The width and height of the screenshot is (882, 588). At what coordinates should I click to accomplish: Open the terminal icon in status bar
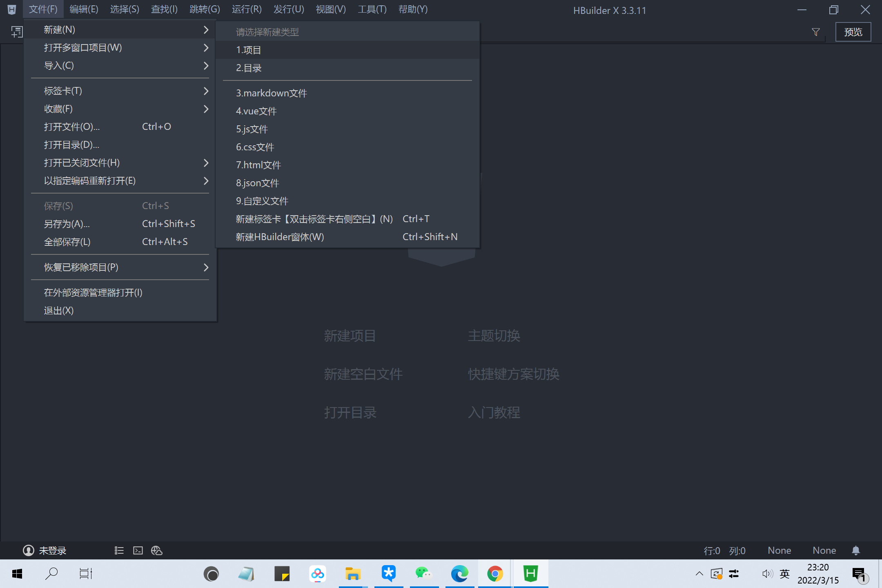click(x=138, y=550)
